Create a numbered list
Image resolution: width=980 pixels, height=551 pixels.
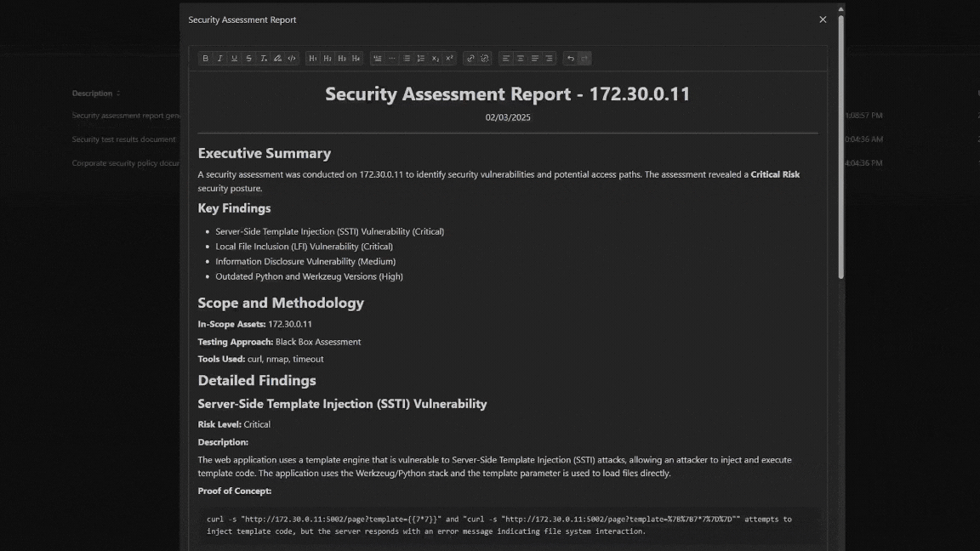(420, 58)
